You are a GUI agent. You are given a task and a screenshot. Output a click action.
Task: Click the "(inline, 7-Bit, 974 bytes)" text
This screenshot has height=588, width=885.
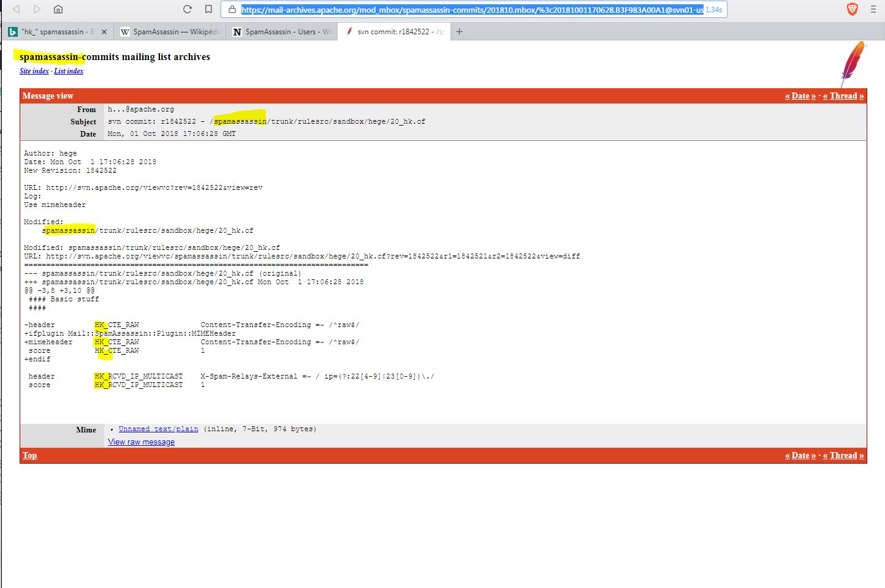[x=260, y=429]
